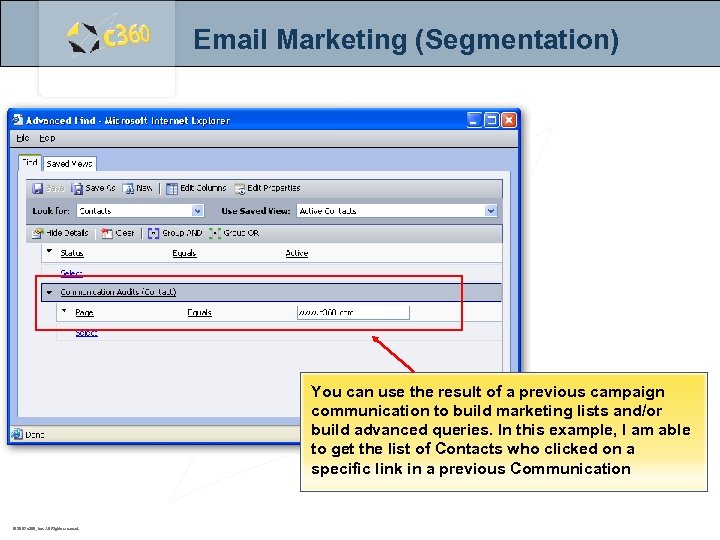Click the status bar Done page icon
The image size is (720, 540).
(17, 434)
